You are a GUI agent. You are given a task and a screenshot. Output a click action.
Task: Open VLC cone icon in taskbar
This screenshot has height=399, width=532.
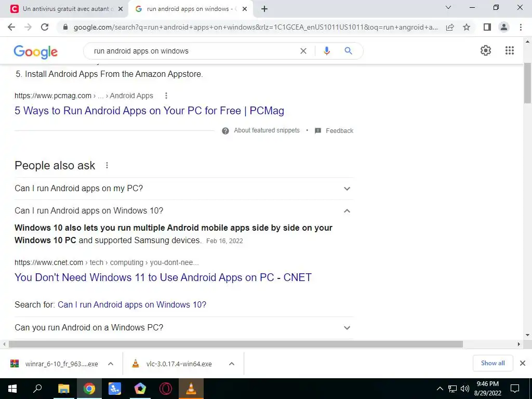click(x=191, y=389)
